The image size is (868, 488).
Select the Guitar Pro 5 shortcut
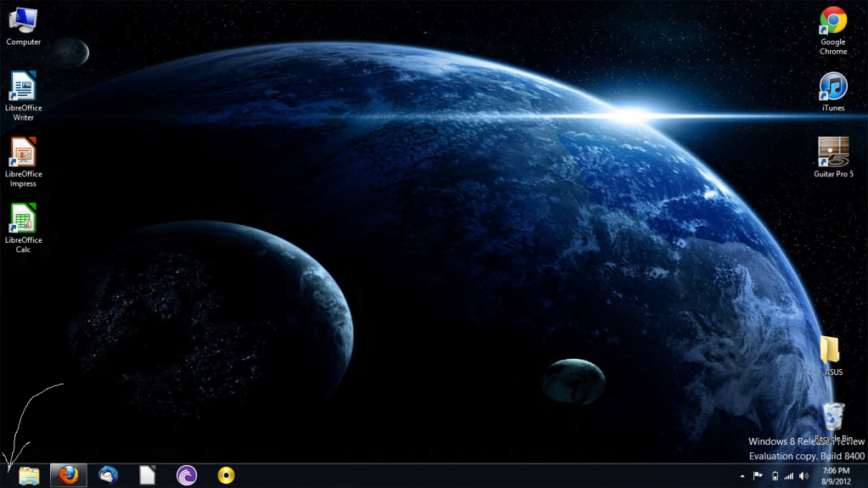point(832,154)
